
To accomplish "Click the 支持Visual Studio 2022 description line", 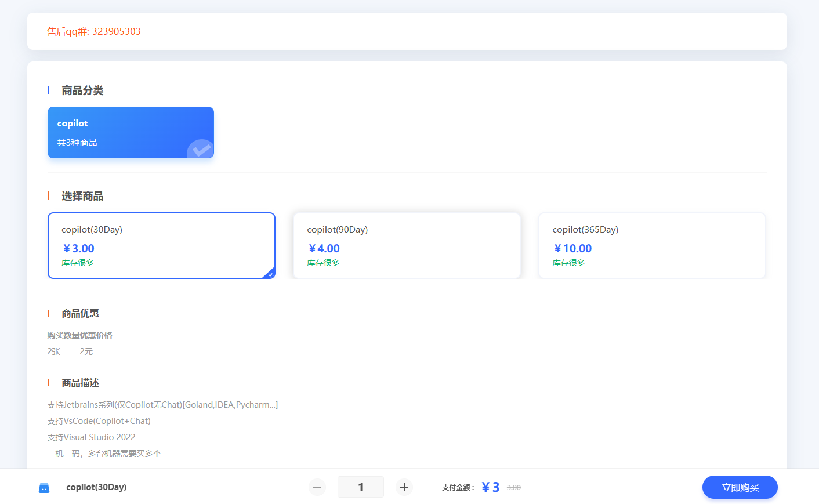I will [x=91, y=437].
